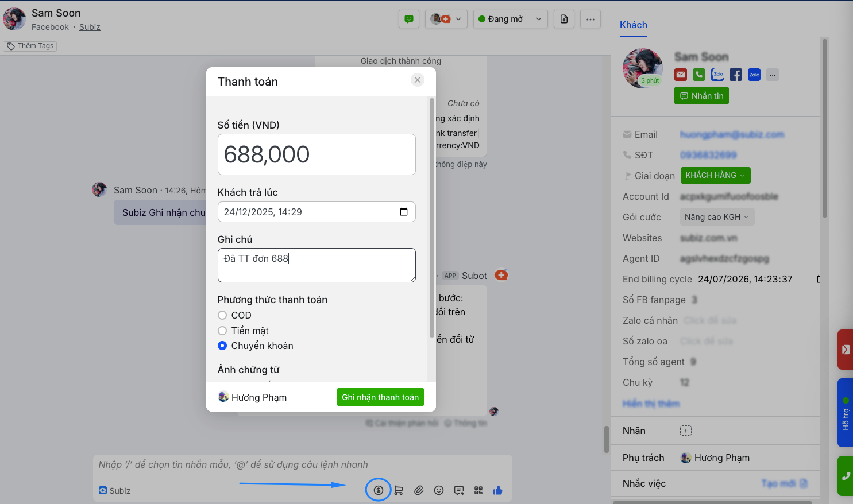853x504 pixels.
Task: Open the emoji picker icon
Action: click(439, 490)
